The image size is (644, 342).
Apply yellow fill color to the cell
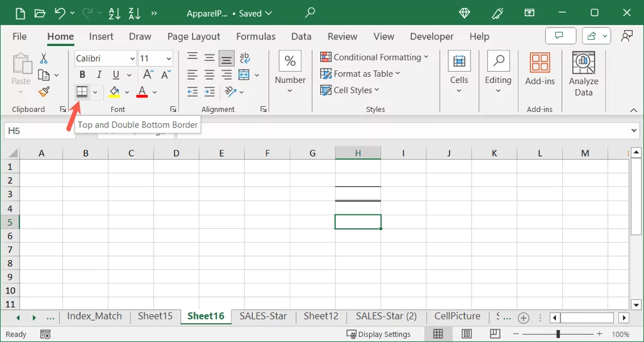click(114, 92)
